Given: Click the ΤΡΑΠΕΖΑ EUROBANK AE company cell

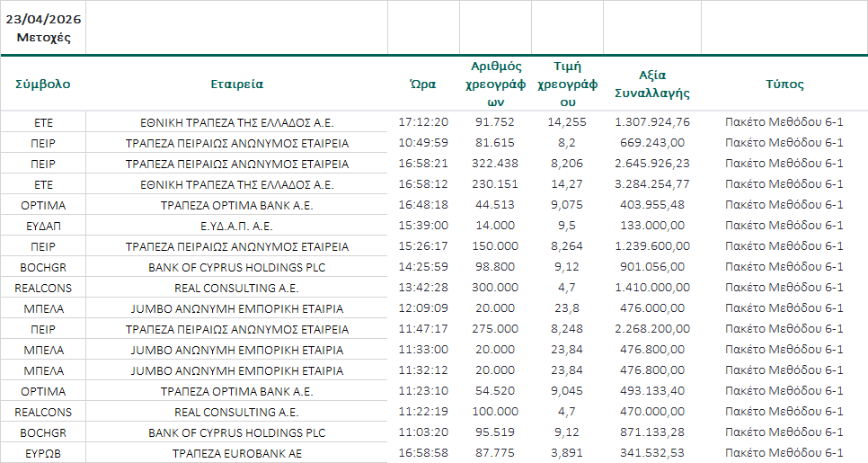Looking at the screenshot, I should click(x=236, y=453).
